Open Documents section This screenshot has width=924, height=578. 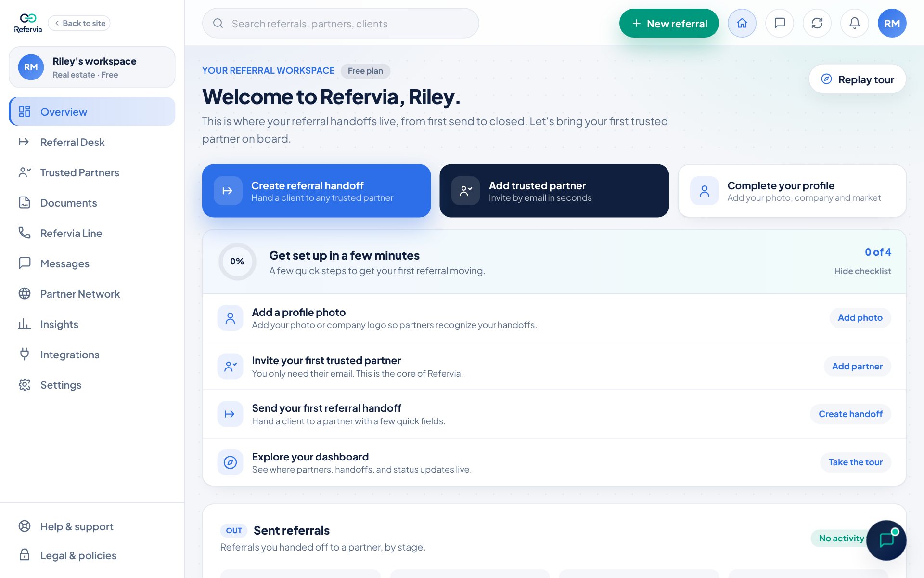(92, 202)
